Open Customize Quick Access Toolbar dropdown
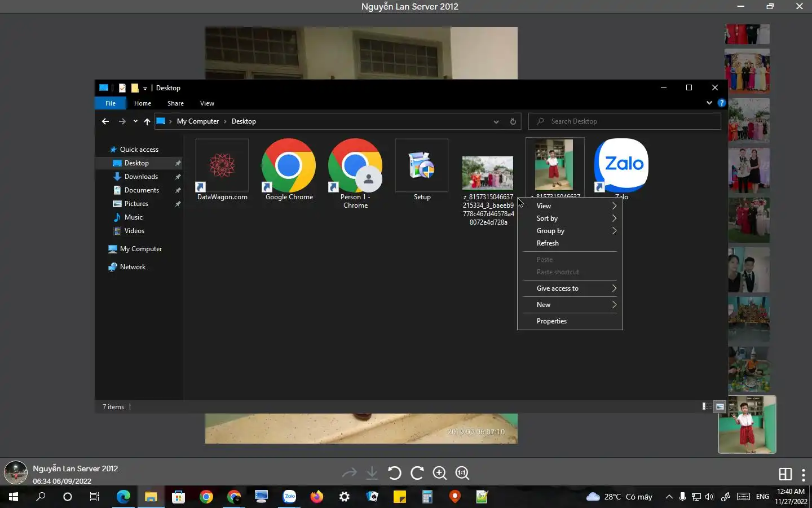 point(145,88)
